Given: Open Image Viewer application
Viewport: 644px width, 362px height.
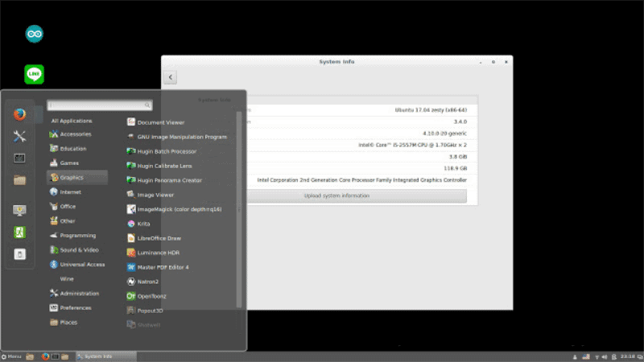Looking at the screenshot, I should coord(151,195).
